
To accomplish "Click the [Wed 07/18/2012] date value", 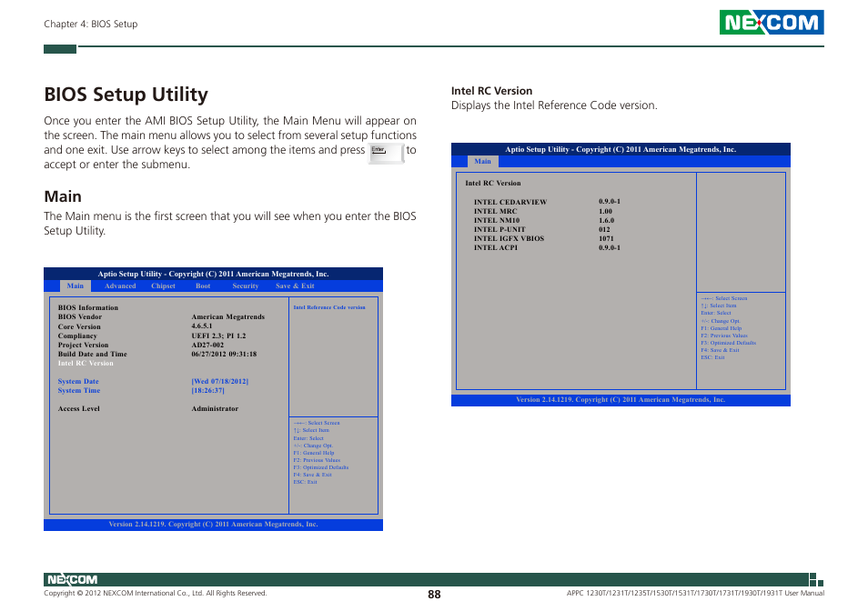I will click(220, 382).
